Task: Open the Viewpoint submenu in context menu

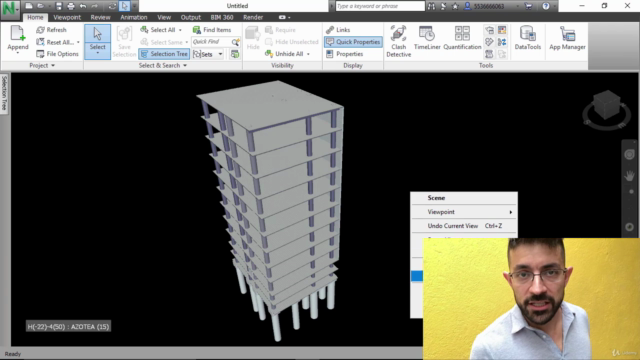Action: [x=464, y=212]
